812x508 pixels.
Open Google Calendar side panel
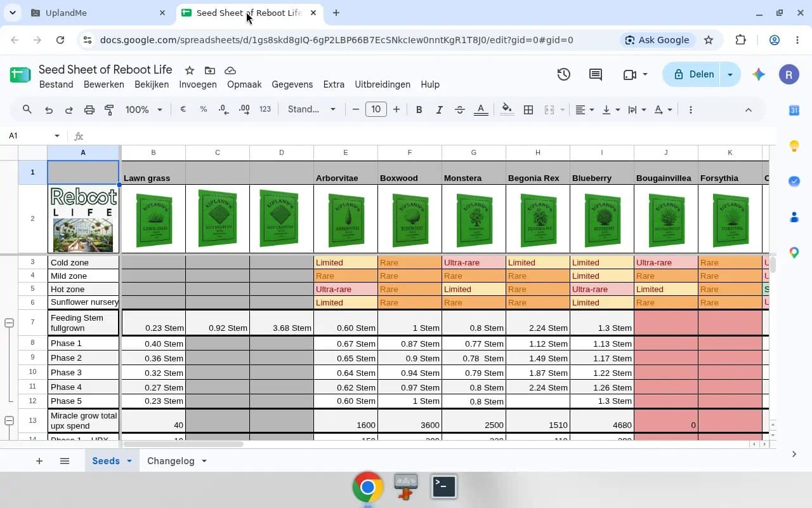[794, 110]
